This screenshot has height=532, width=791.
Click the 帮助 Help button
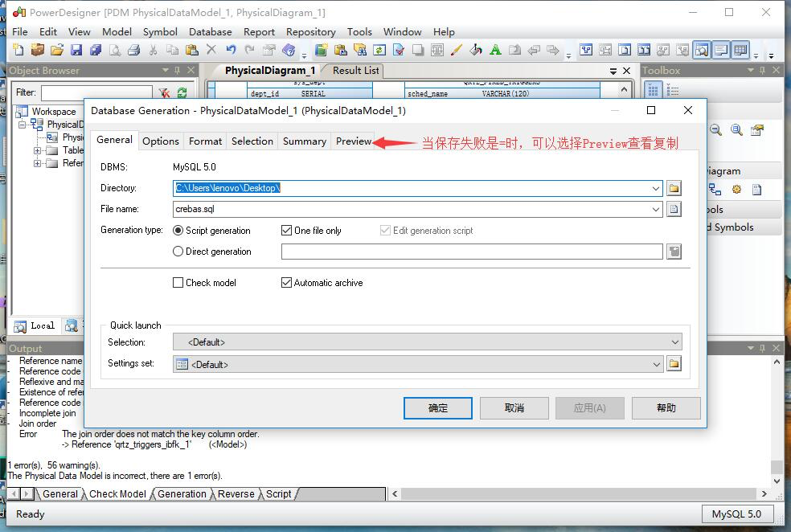(x=666, y=408)
